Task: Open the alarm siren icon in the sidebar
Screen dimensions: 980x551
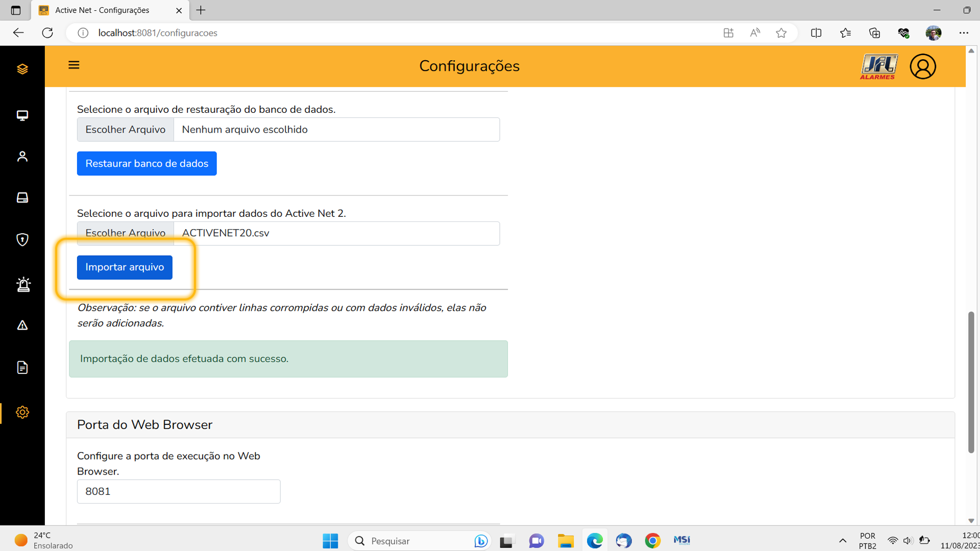Action: pyautogui.click(x=23, y=284)
